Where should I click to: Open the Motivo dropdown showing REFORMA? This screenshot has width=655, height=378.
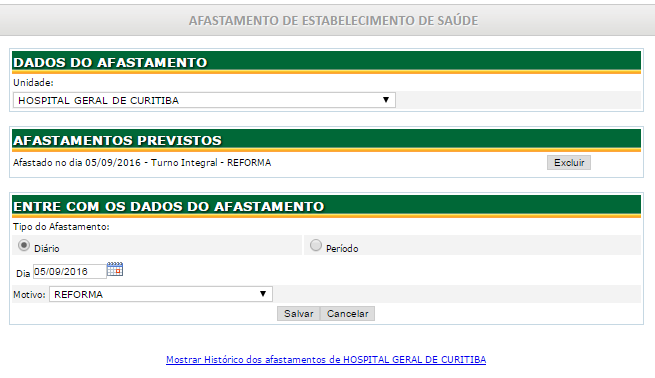(x=161, y=294)
